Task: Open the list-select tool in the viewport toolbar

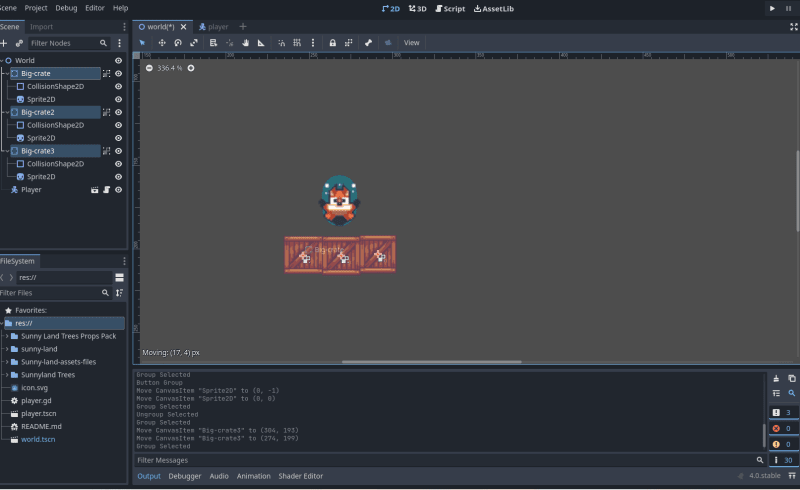Action: click(213, 43)
